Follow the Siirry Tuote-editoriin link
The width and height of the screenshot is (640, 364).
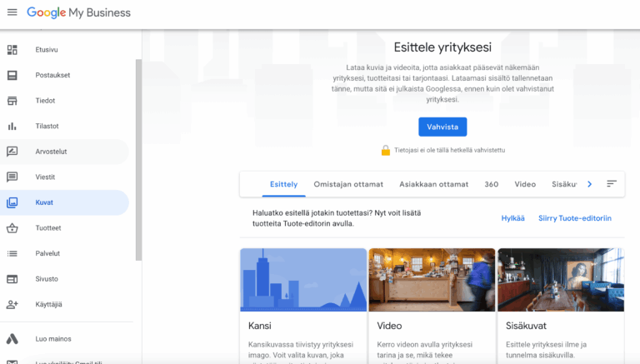pyautogui.click(x=574, y=218)
